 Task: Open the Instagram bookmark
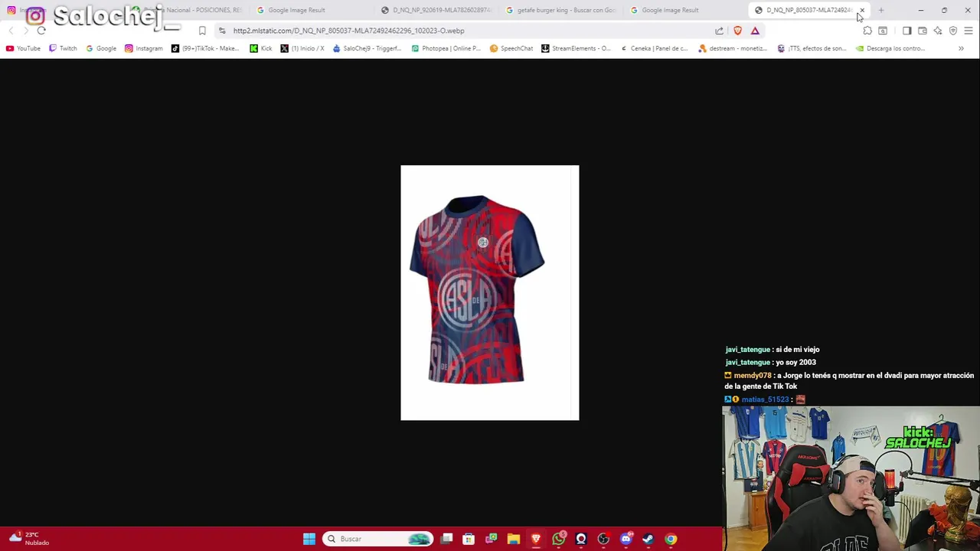pyautogui.click(x=144, y=48)
